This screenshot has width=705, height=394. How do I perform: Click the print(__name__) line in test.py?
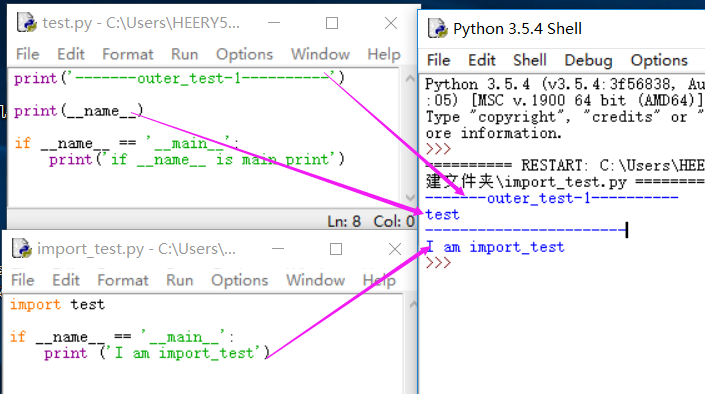tap(78, 111)
